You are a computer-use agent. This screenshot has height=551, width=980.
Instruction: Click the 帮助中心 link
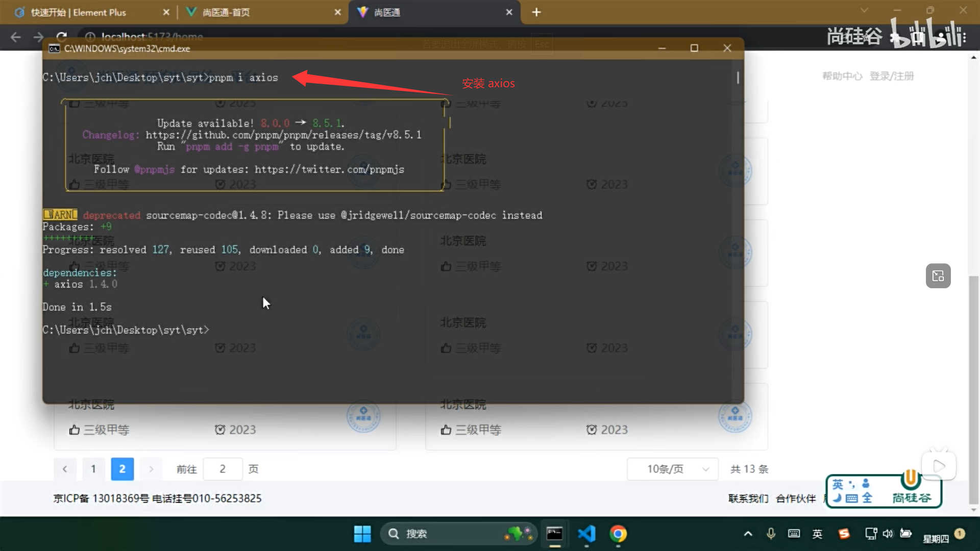842,76
